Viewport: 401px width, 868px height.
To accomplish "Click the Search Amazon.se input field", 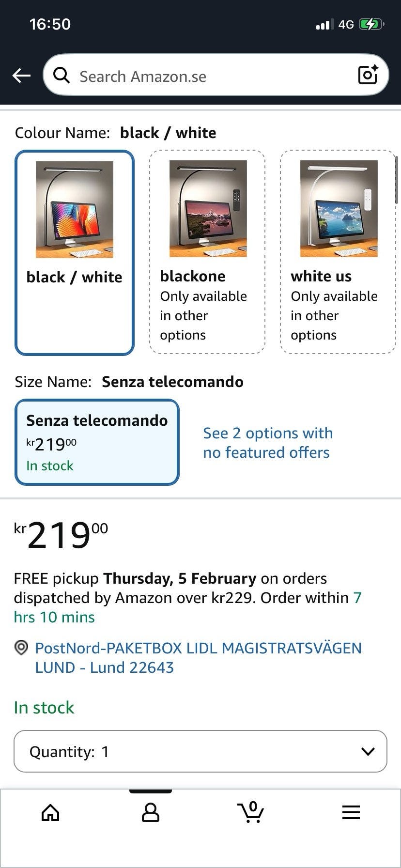I will pos(213,76).
